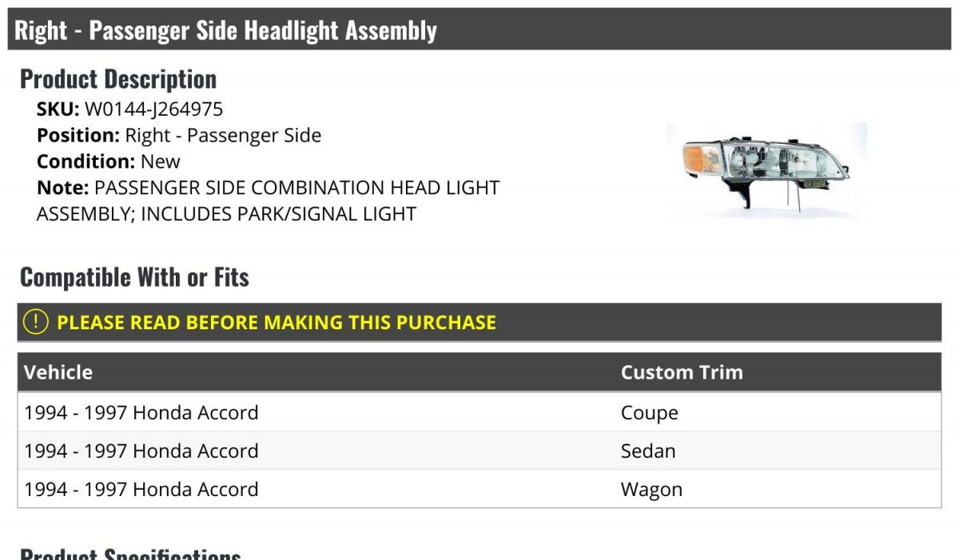The height and width of the screenshot is (560, 959).
Task: Click the partially visible Product Specifications heading
Action: click(130, 554)
